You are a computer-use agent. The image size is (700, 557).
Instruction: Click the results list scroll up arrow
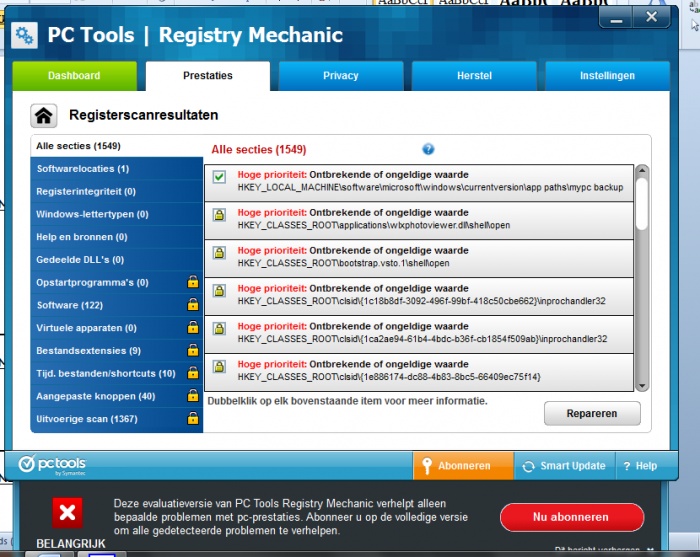642,170
